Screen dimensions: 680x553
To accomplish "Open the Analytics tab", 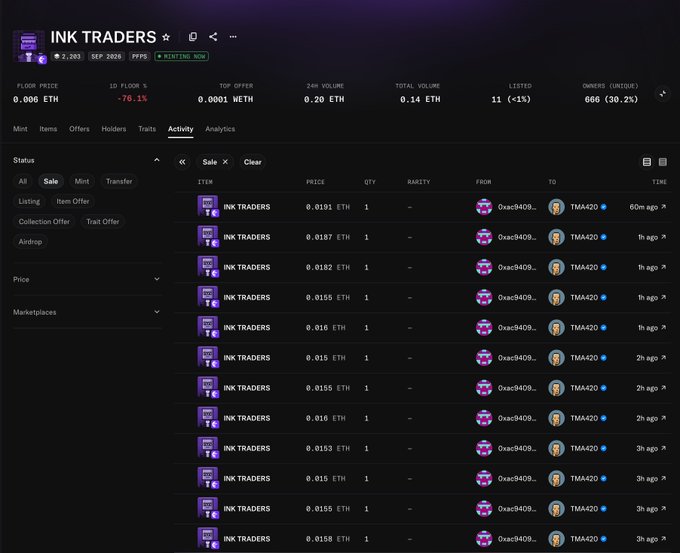I will pyautogui.click(x=220, y=129).
